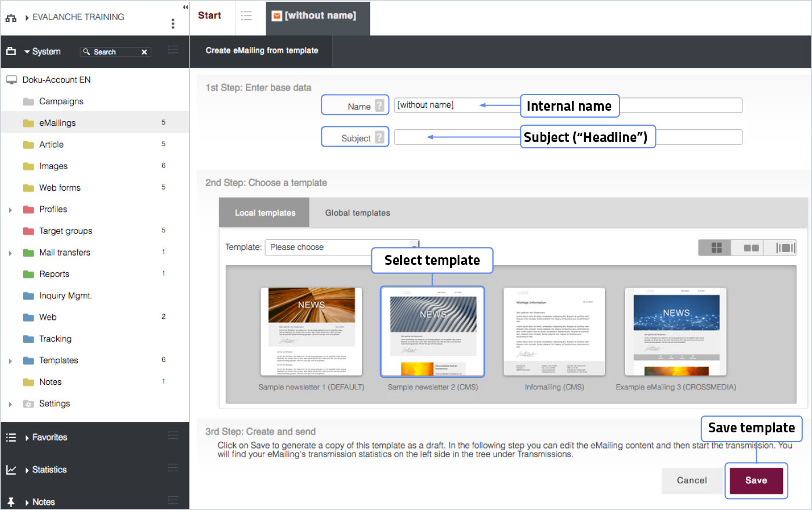The height and width of the screenshot is (510, 812).
Task: Click the three-dot menu by Evalanche Training
Action: click(x=173, y=23)
